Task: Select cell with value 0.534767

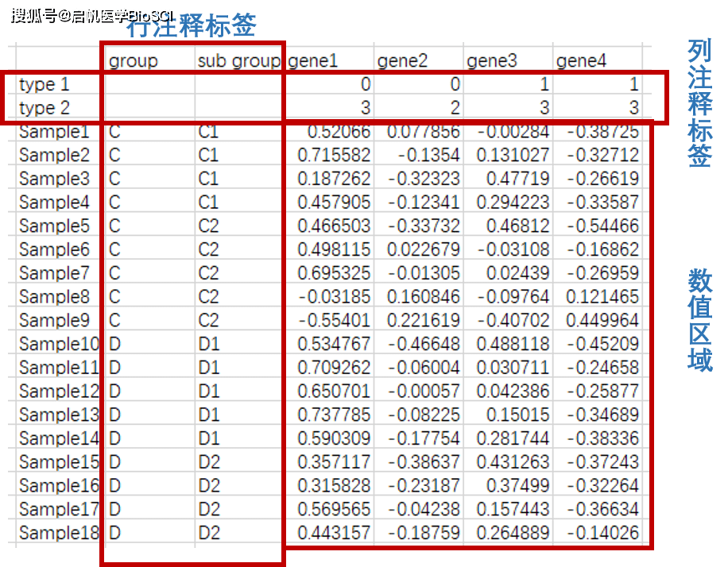Action: point(335,345)
